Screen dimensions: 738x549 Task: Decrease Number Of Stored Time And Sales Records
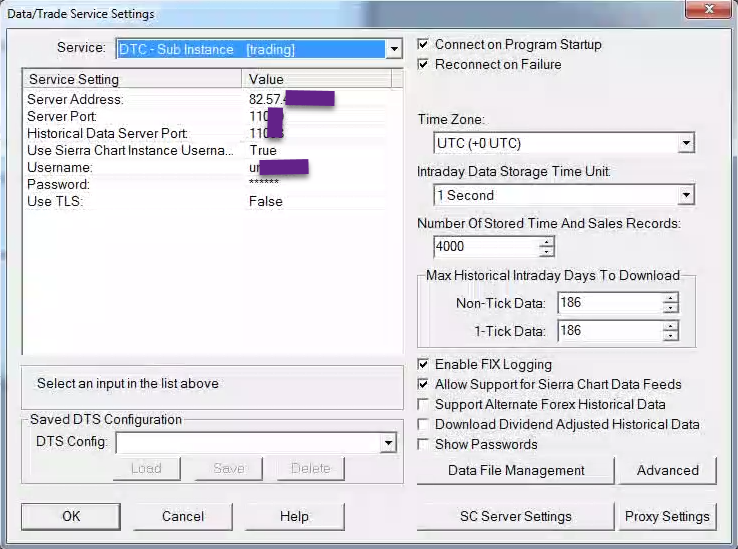point(546,251)
